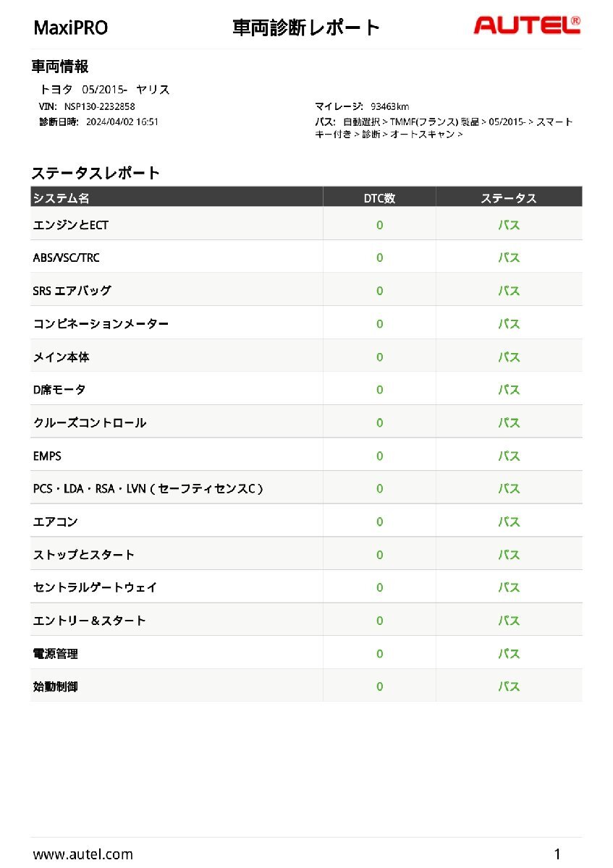Select the コンビネーションメーター row
Viewport: 613px width, 868px height.
pyautogui.click(x=101, y=324)
